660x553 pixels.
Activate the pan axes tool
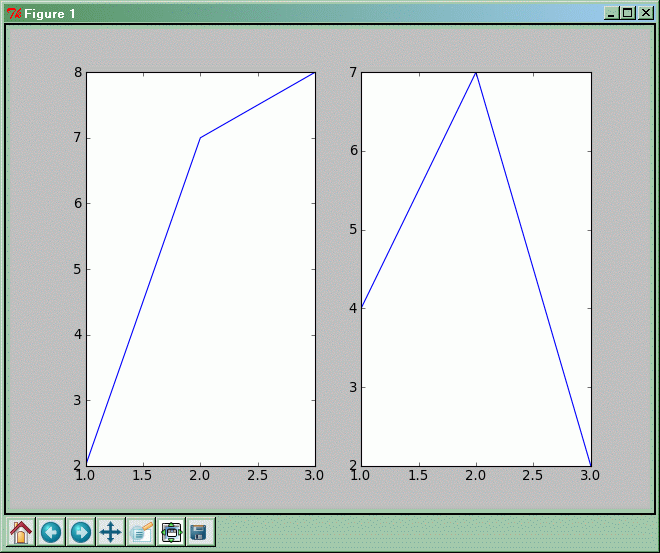click(111, 532)
